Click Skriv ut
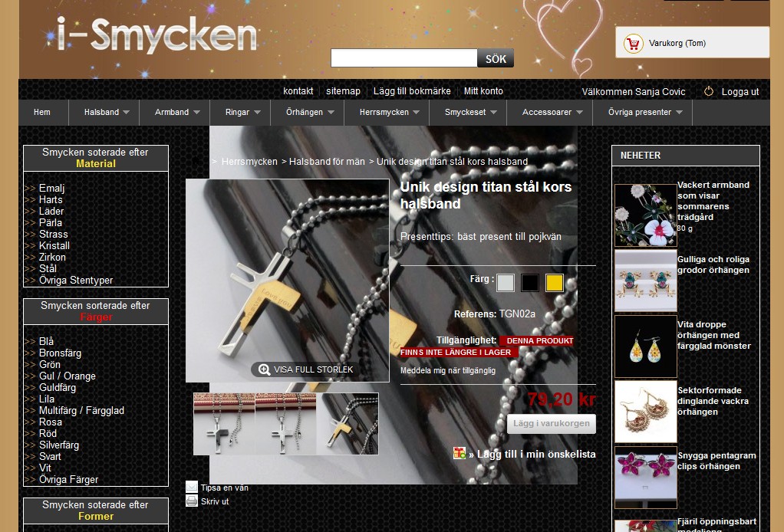This screenshot has height=532, width=784. coord(215,501)
